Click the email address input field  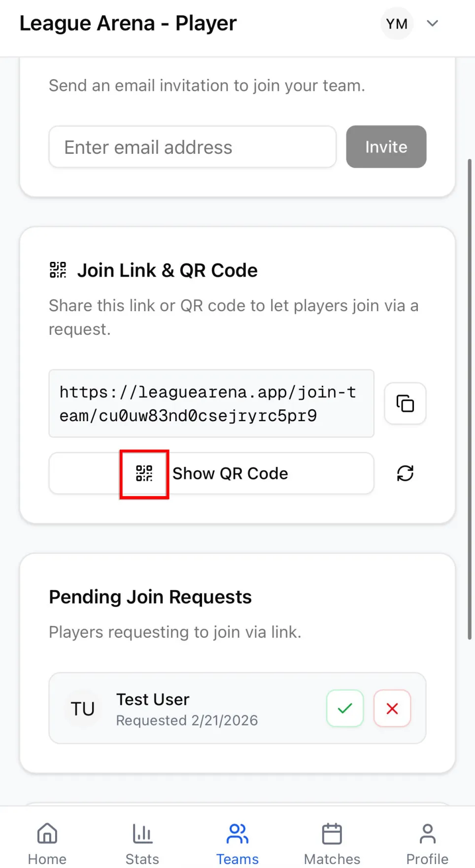192,146
